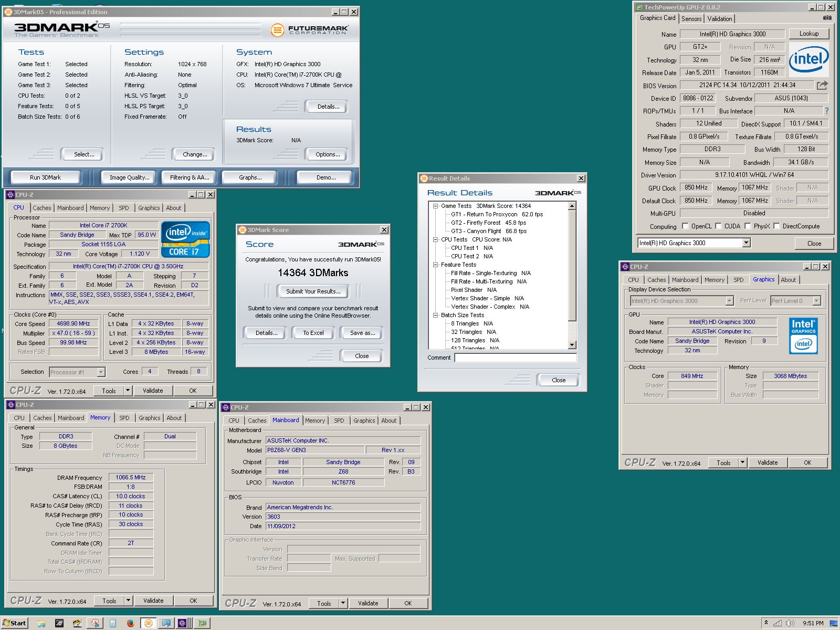This screenshot has width=840, height=630.
Task: Open Tools dropdown arrow in CPU-Z Mainboard window
Action: (x=343, y=603)
